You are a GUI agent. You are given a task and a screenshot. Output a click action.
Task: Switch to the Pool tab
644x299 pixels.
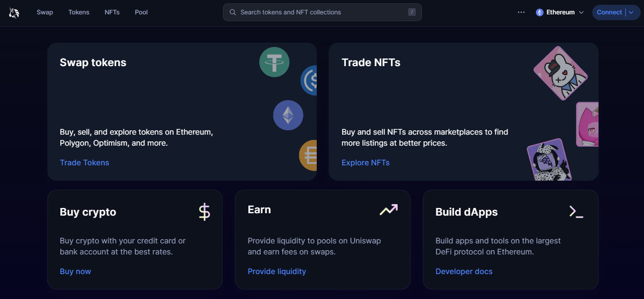coord(141,12)
